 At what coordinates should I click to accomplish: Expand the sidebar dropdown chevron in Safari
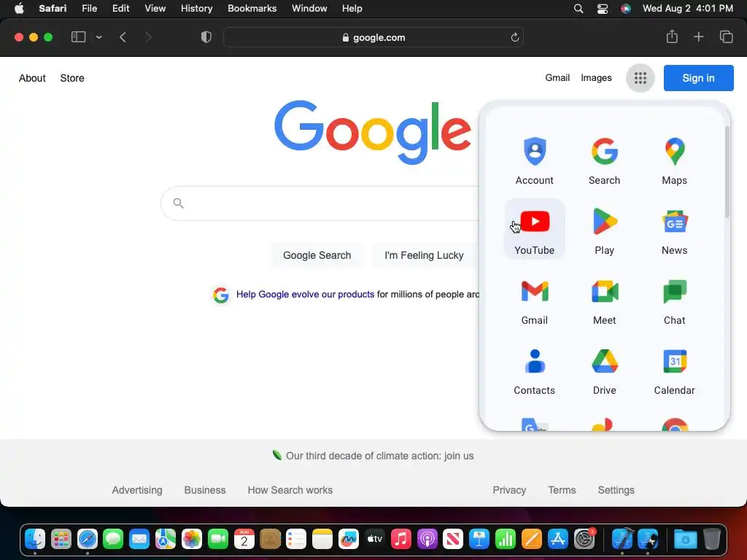pyautogui.click(x=98, y=37)
